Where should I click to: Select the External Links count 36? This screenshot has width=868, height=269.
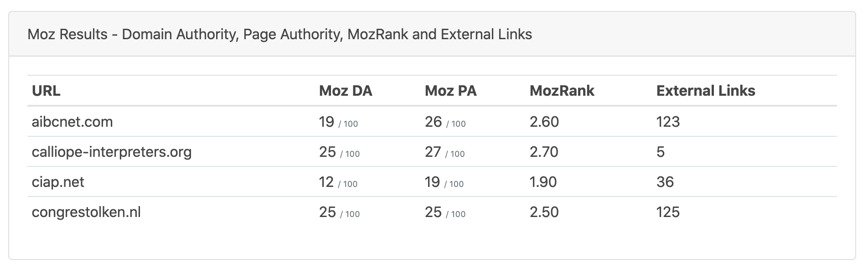pyautogui.click(x=665, y=182)
